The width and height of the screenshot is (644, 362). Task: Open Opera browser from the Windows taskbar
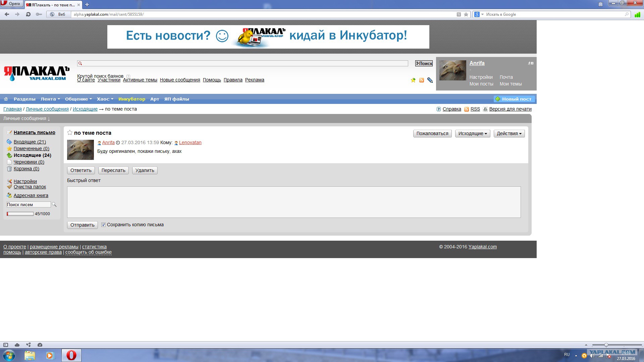pos(71,355)
